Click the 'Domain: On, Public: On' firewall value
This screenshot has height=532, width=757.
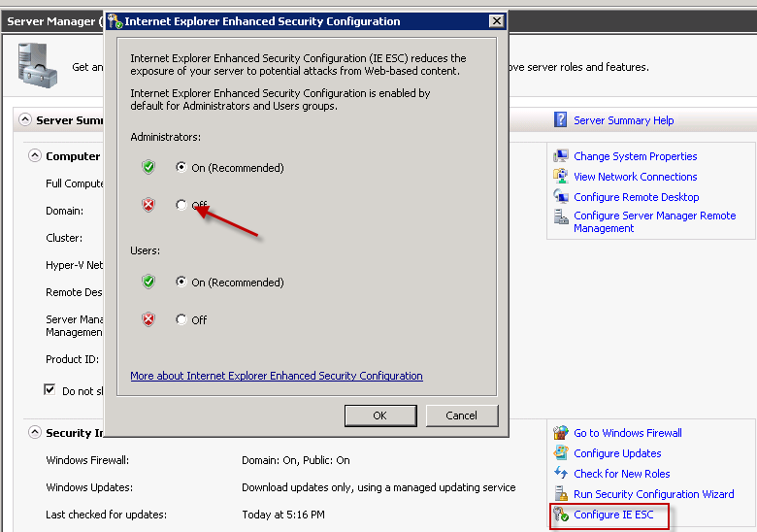(296, 460)
